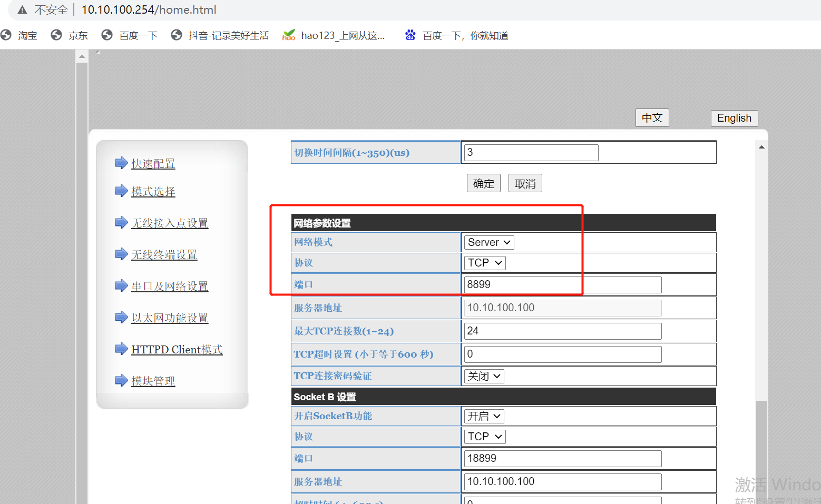Open the 以太网功能设置 menu link
The width and height of the screenshot is (821, 504).
click(x=170, y=318)
